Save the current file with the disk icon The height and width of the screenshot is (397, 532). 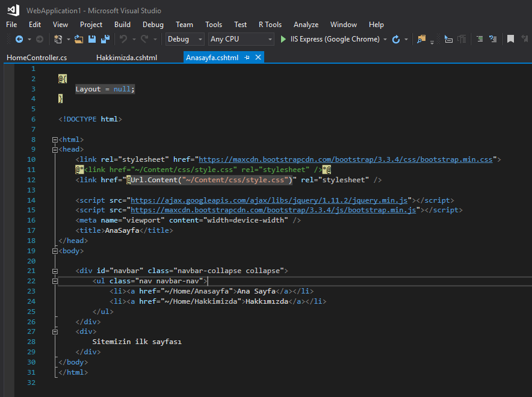pyautogui.click(x=92, y=39)
